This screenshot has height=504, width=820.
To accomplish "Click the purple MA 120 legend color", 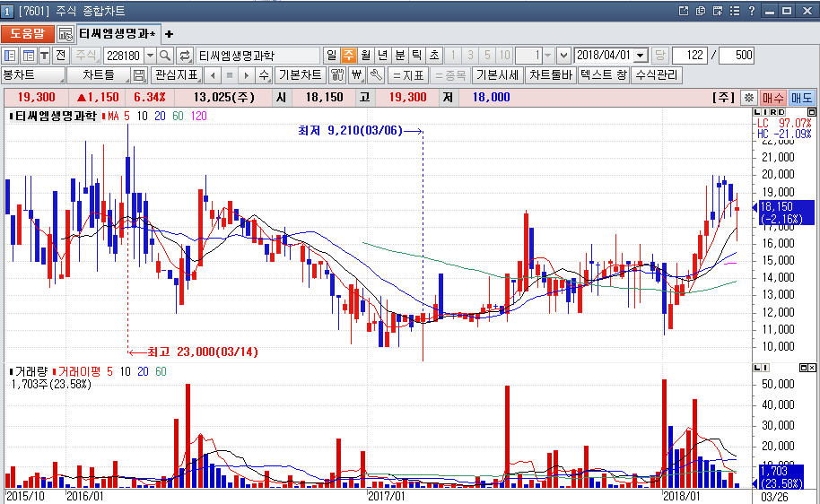I will [198, 117].
